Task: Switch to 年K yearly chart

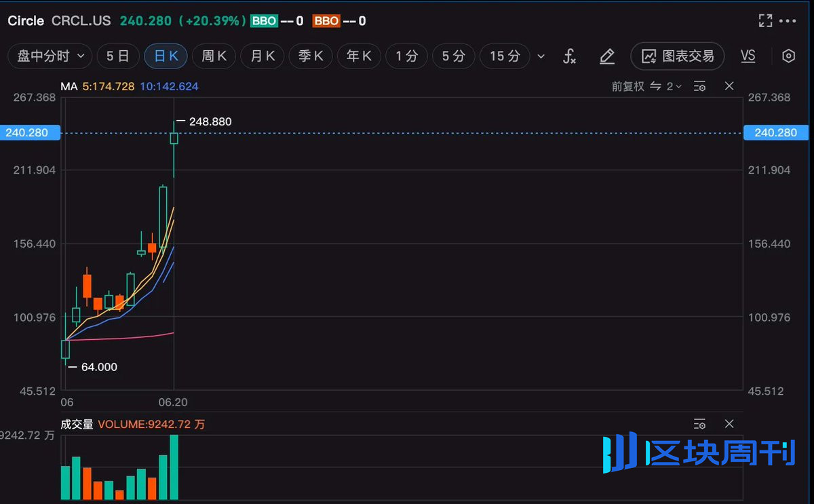Action: coord(358,56)
